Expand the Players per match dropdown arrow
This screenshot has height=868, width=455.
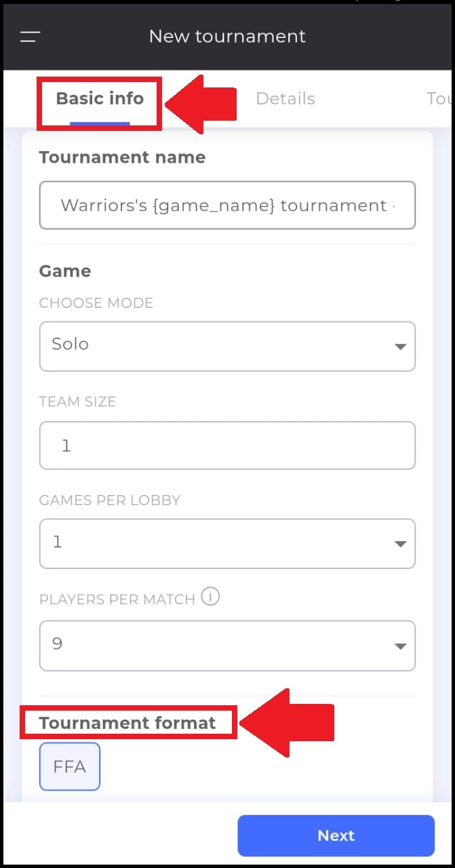(400, 646)
